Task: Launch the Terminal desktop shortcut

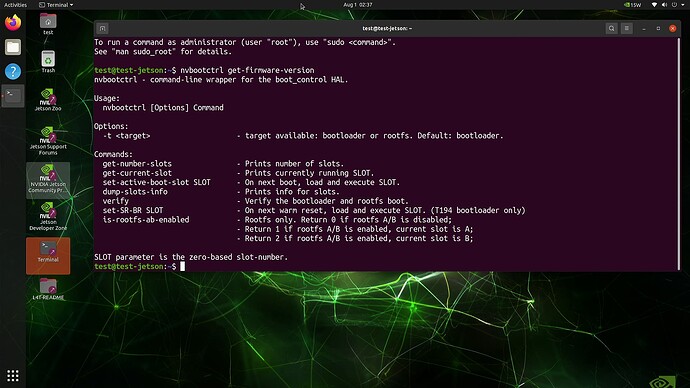Action: tap(48, 256)
